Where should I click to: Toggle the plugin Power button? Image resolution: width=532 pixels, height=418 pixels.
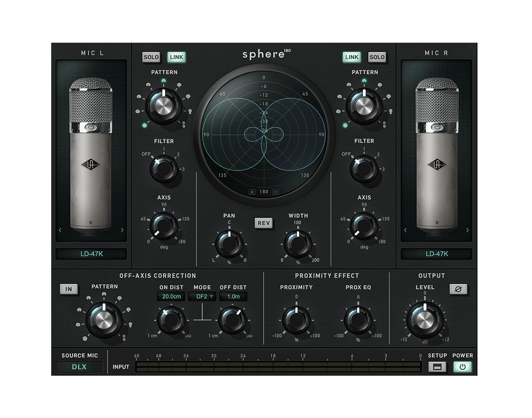tap(463, 367)
